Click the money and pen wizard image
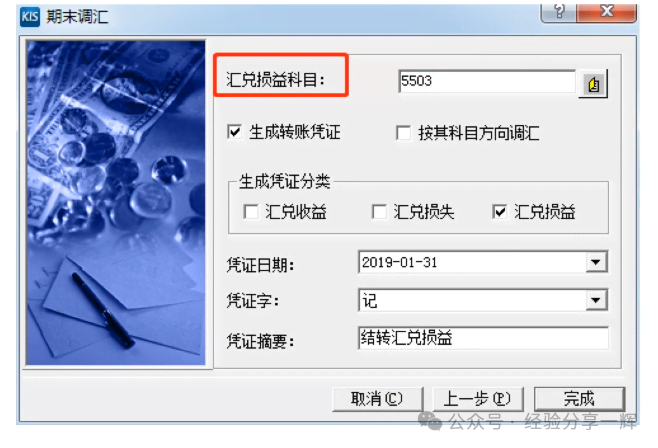 coord(116,203)
